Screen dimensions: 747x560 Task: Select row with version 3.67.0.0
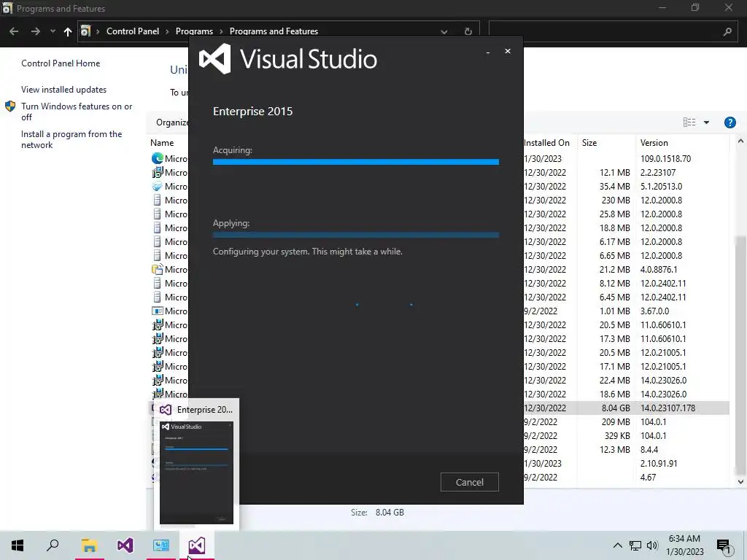[439, 311]
